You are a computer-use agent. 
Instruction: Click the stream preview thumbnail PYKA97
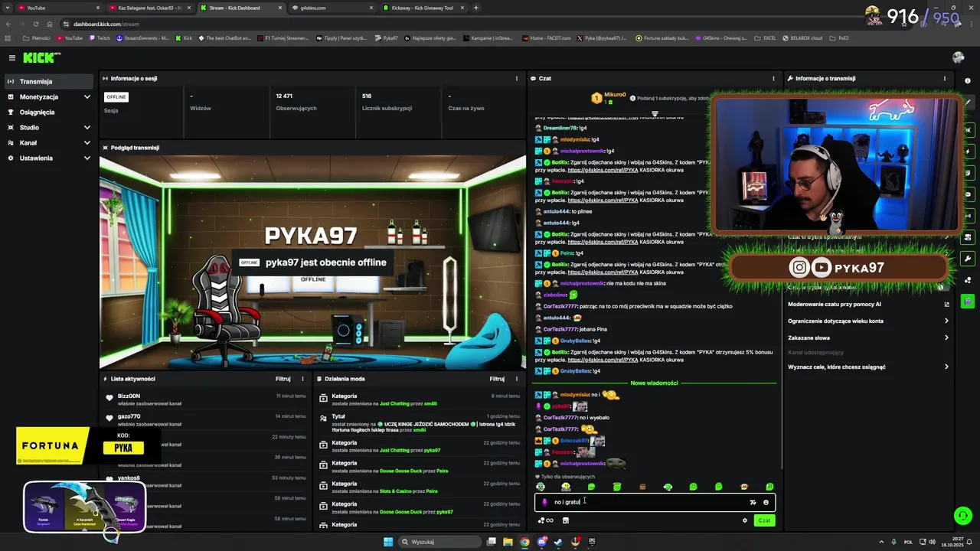[312, 262]
